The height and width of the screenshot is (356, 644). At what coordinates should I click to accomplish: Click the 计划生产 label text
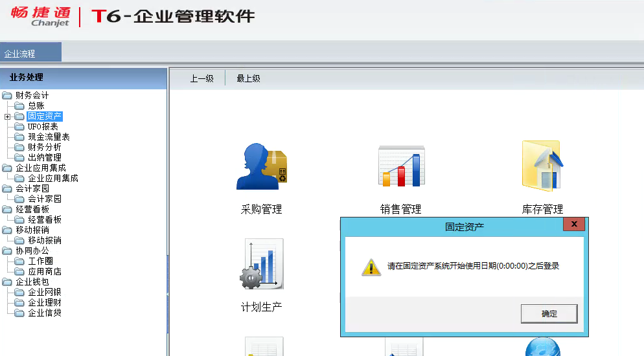pyautogui.click(x=262, y=307)
